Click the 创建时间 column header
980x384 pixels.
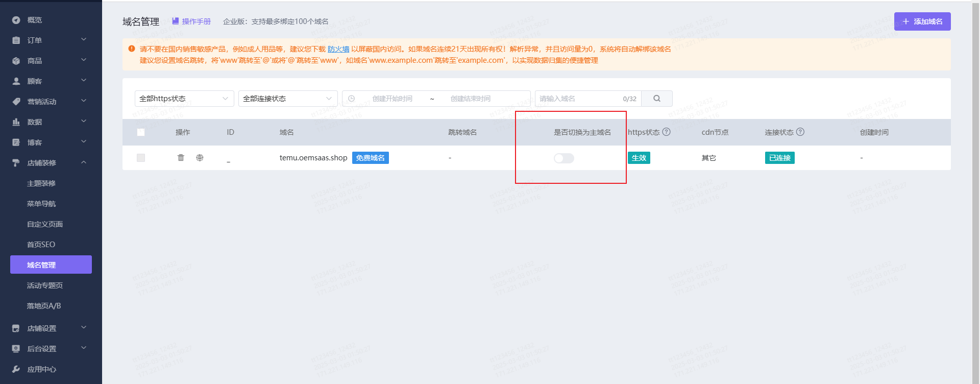click(x=874, y=132)
